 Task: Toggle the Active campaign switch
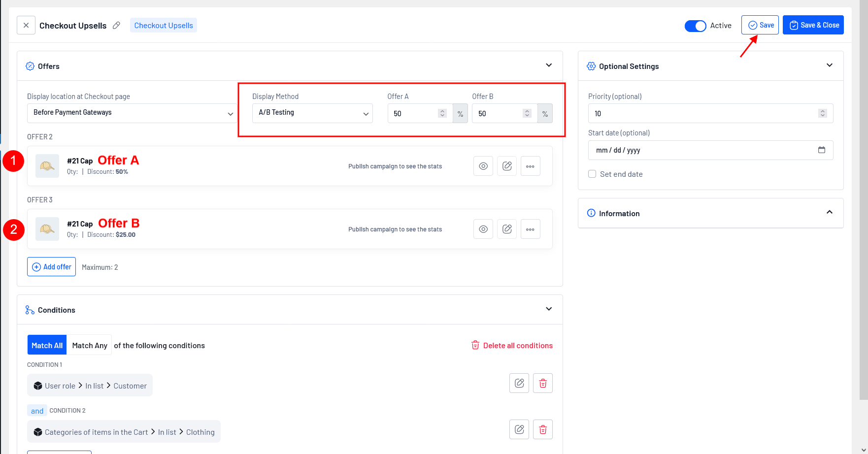(x=695, y=26)
